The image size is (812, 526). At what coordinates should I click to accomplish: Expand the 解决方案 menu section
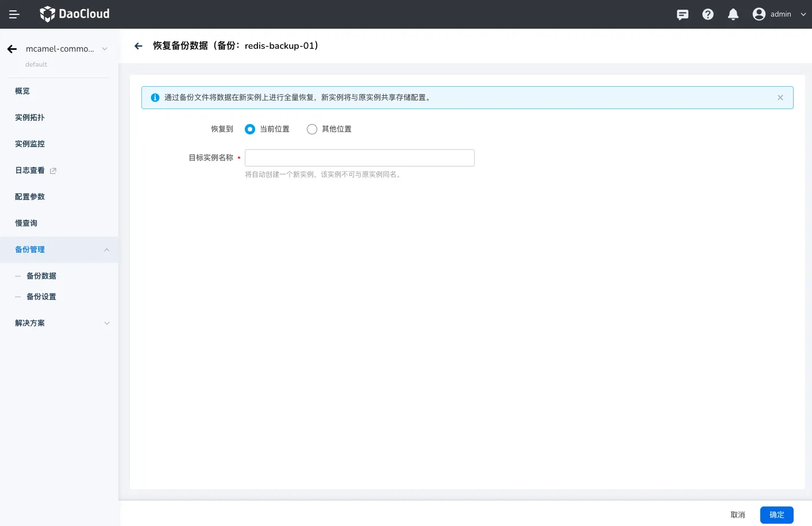(x=107, y=323)
